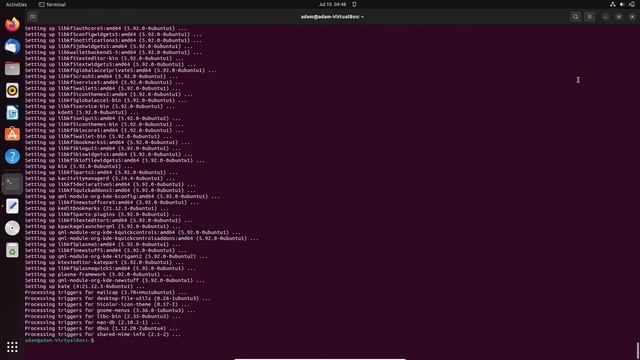This screenshot has height=360, width=640.
Task: Open the optical disc icon in dock
Action: (12, 228)
